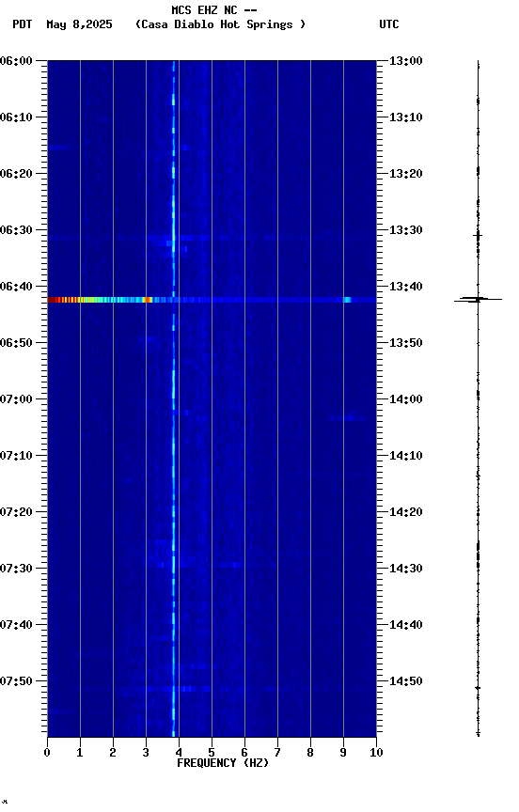Viewport: 519px width, 812px height.
Task: Click the "FREQUENCY (HZ)" axis title
Action: (x=223, y=763)
